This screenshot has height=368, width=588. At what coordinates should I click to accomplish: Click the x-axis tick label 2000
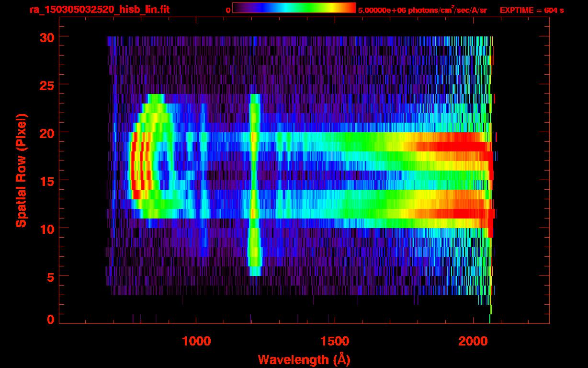click(473, 341)
